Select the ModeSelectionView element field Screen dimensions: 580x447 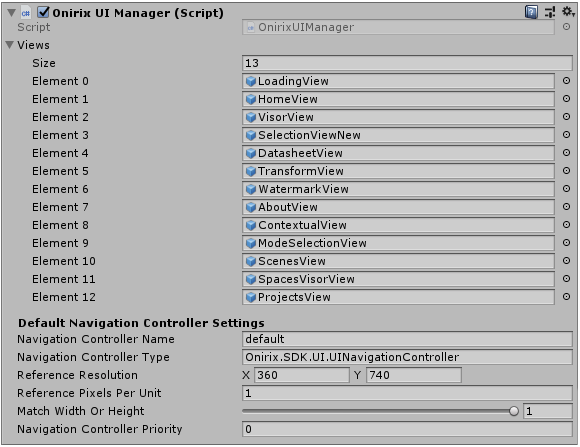point(398,243)
